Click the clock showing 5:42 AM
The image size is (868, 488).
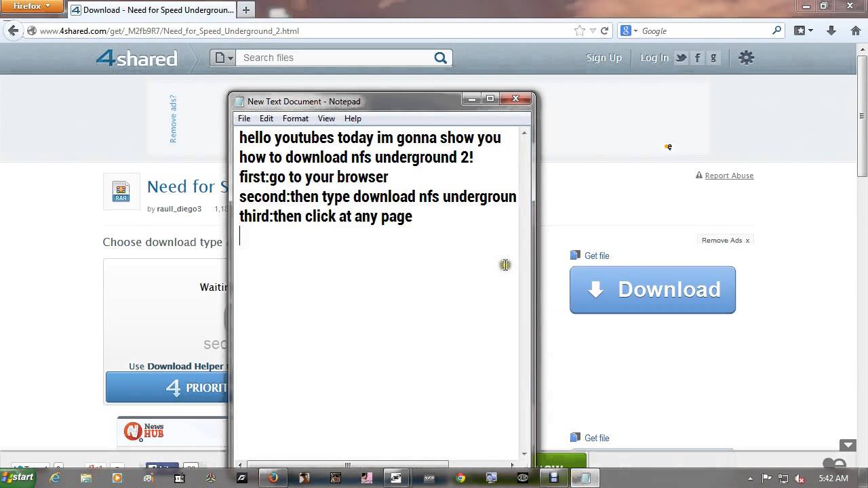click(x=833, y=479)
